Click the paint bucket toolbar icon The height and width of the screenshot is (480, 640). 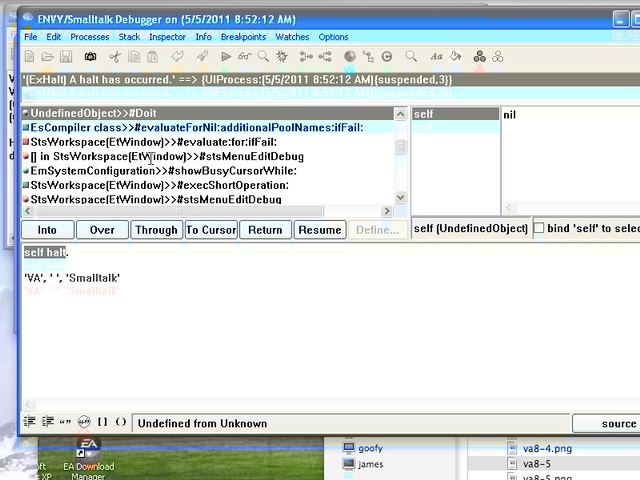click(456, 56)
